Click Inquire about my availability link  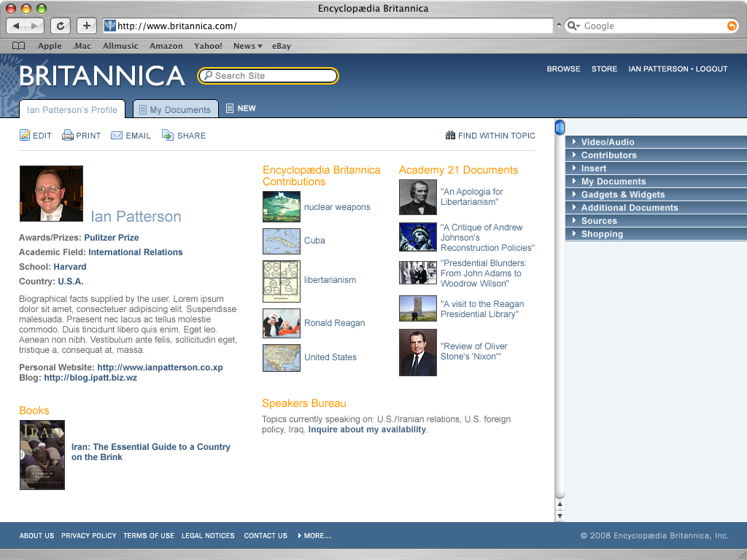[367, 429]
